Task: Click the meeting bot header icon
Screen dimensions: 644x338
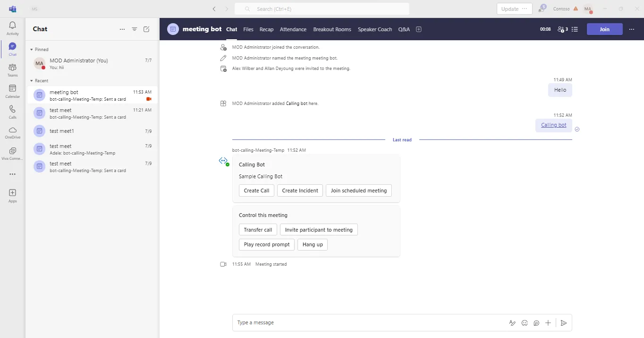Action: [x=173, y=29]
